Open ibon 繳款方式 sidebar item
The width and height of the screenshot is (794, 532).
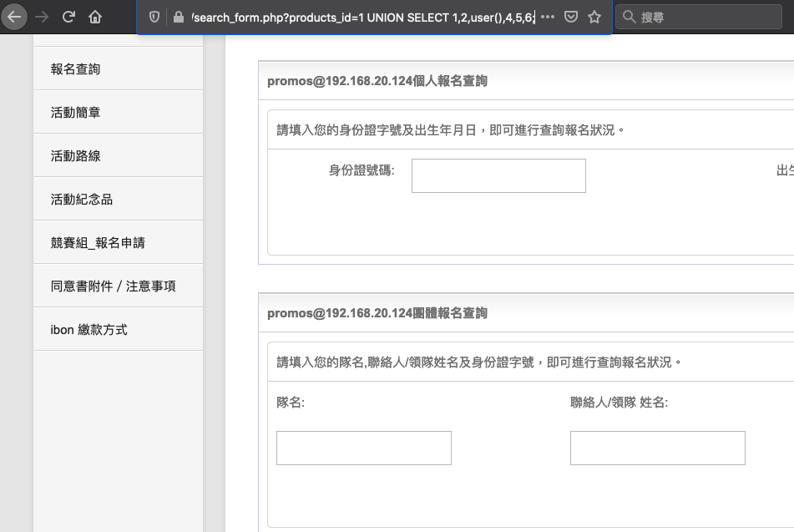(118, 329)
